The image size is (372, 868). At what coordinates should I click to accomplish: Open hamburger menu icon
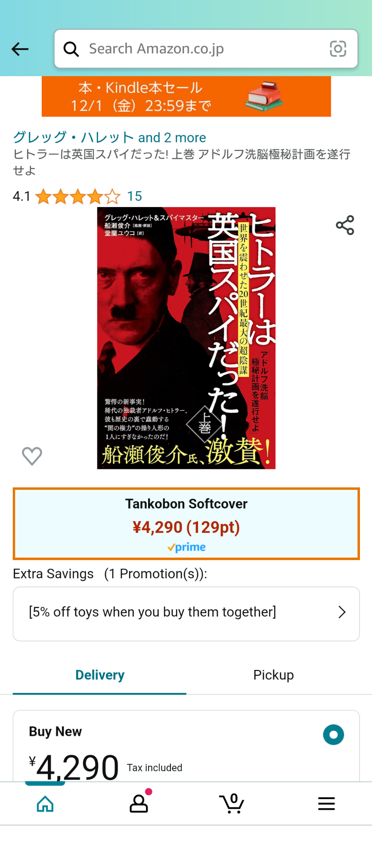(x=326, y=803)
